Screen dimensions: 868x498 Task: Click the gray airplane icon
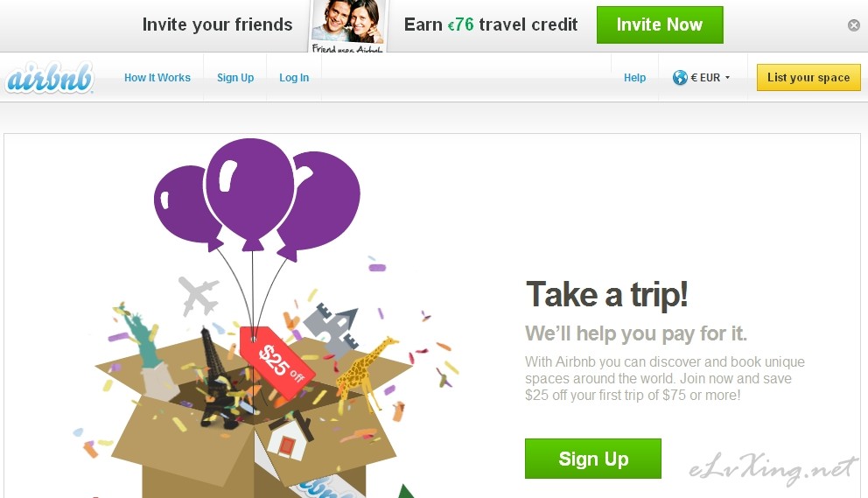[x=198, y=295]
